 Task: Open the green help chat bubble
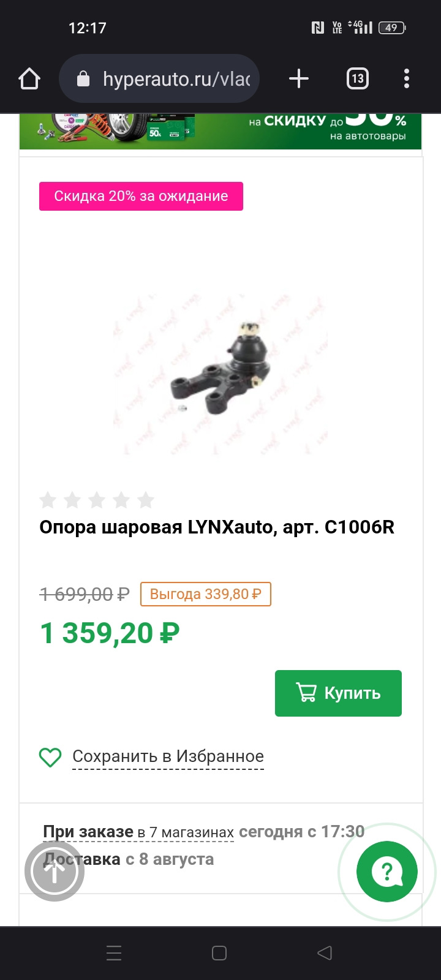pyautogui.click(x=386, y=872)
